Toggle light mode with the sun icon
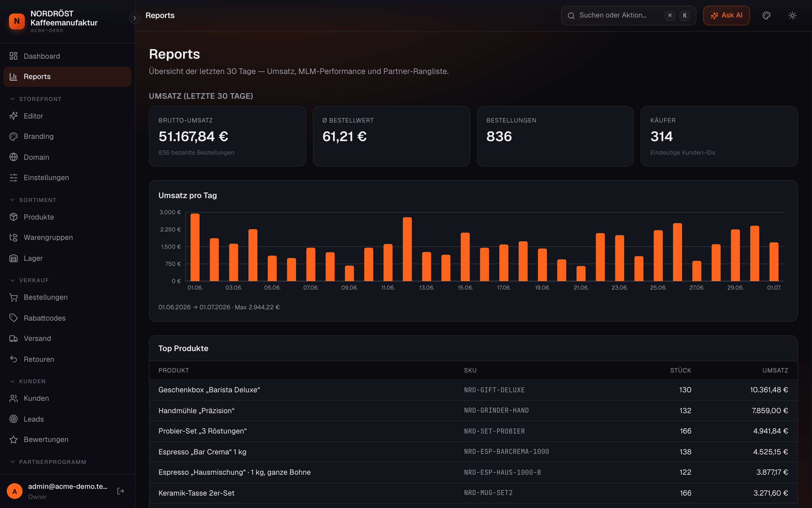Screen dimensions: 812x508 (792, 16)
